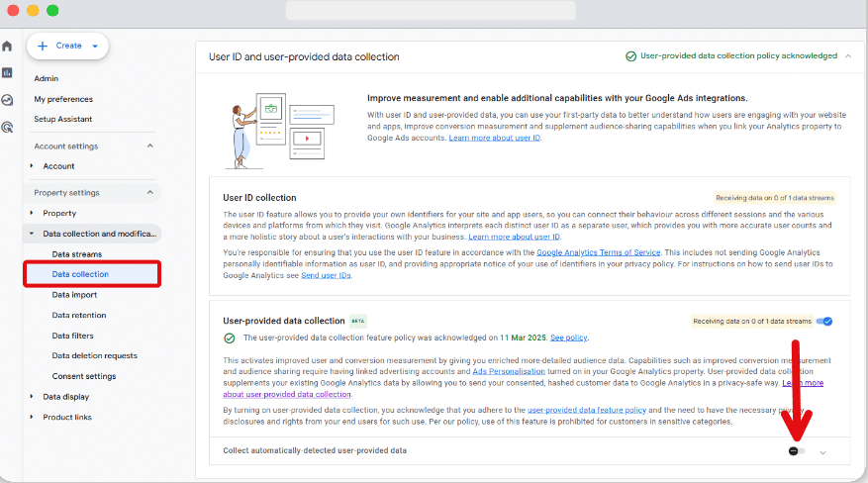The width and height of the screenshot is (868, 483).
Task: Collapse the Account settings section chevron
Action: (x=150, y=146)
